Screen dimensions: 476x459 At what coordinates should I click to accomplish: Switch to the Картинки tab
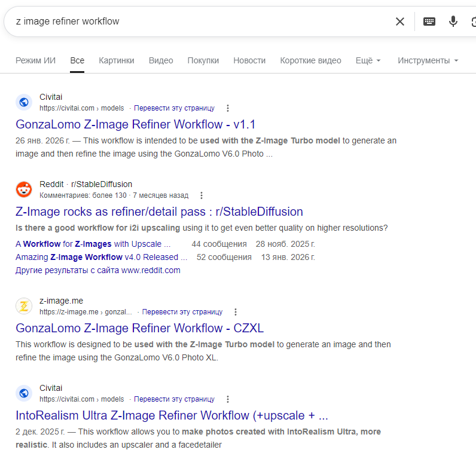(x=117, y=60)
